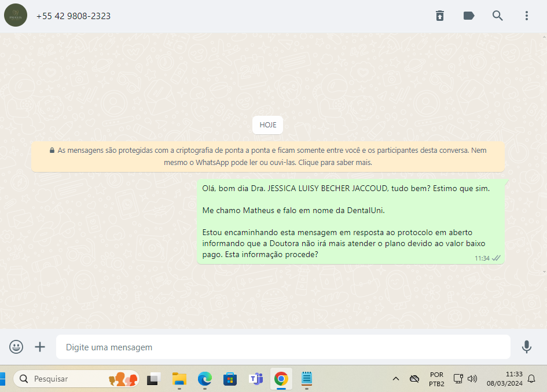Open the attach plus menu
547x392 pixels.
(x=40, y=347)
